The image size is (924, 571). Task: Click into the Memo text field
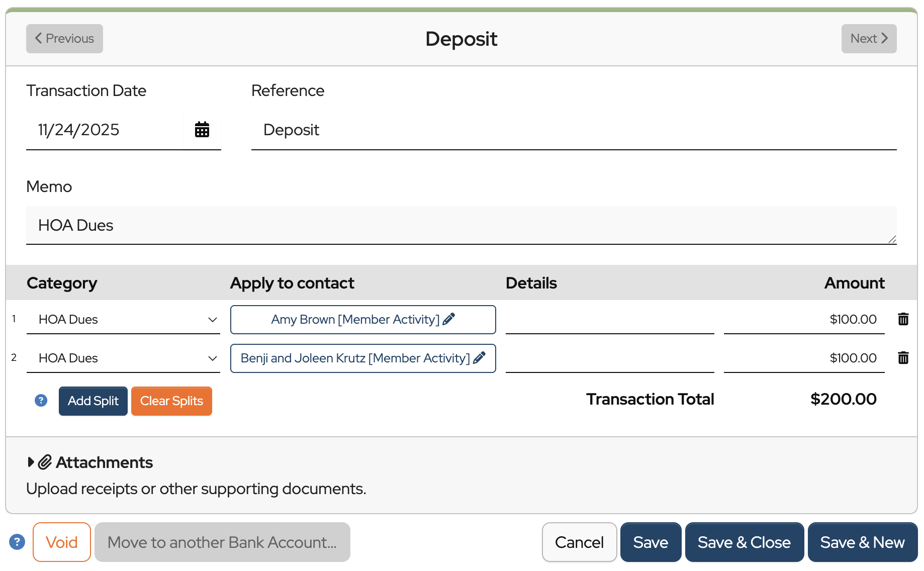[x=460, y=225]
